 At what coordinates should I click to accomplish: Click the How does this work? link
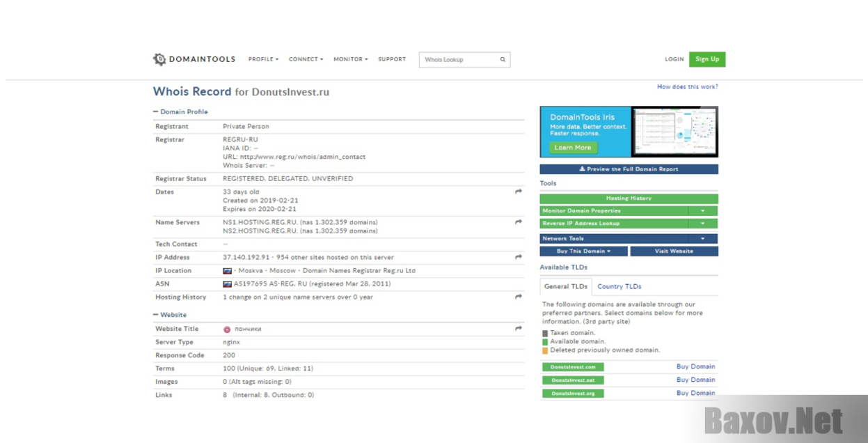point(688,87)
